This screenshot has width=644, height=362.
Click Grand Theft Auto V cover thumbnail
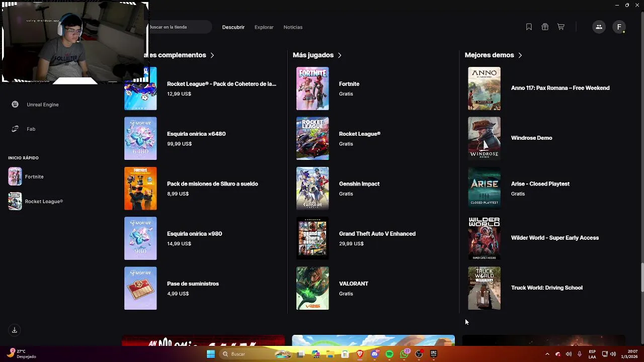point(312,238)
